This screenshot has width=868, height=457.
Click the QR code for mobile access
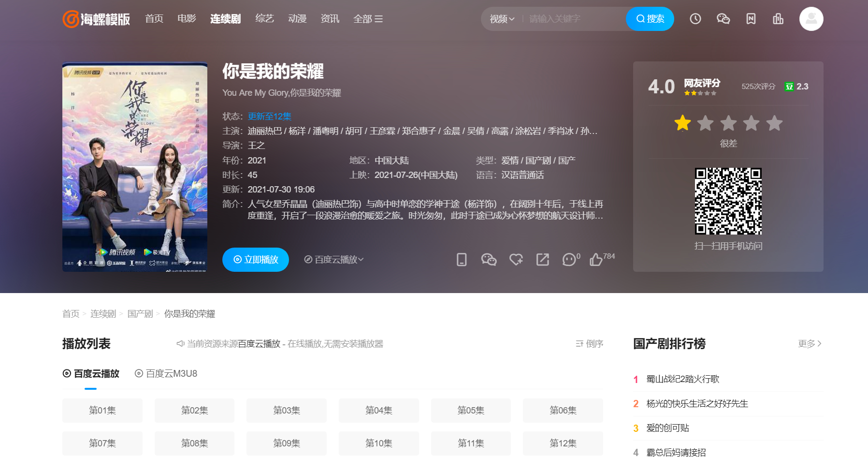(728, 201)
